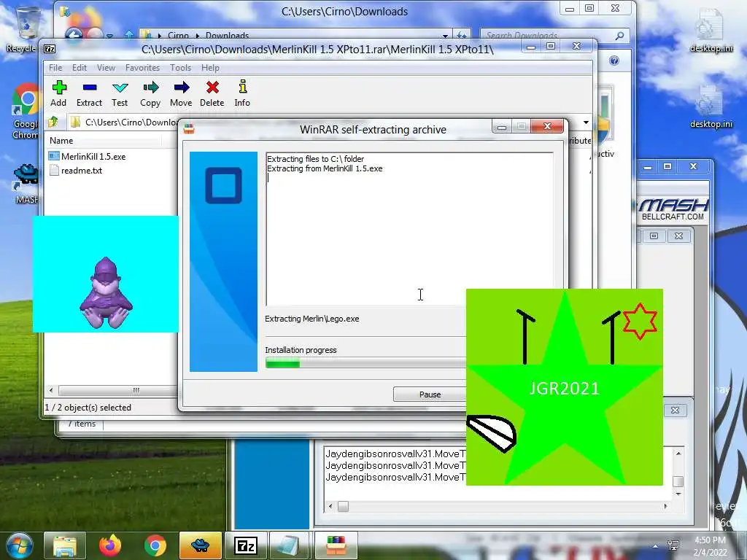Click the purple Bonzi gorilla character
Screen dimensions: 747x560
point(106,293)
